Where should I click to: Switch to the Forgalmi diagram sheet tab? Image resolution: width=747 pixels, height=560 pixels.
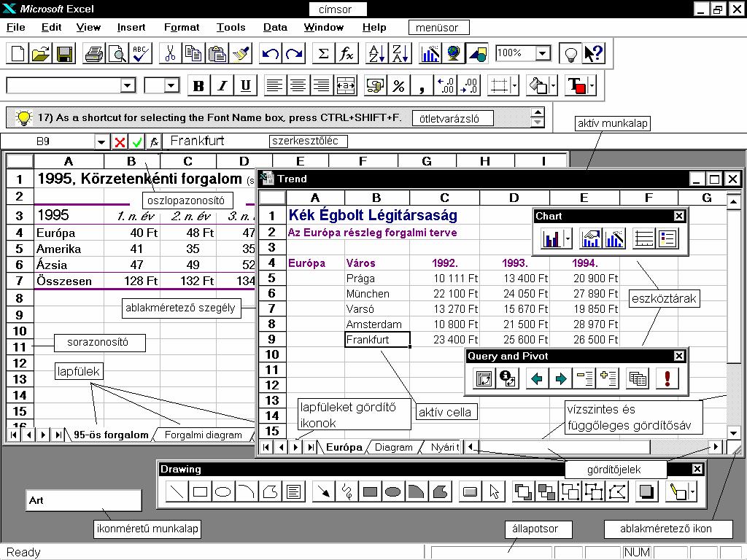click(x=203, y=435)
